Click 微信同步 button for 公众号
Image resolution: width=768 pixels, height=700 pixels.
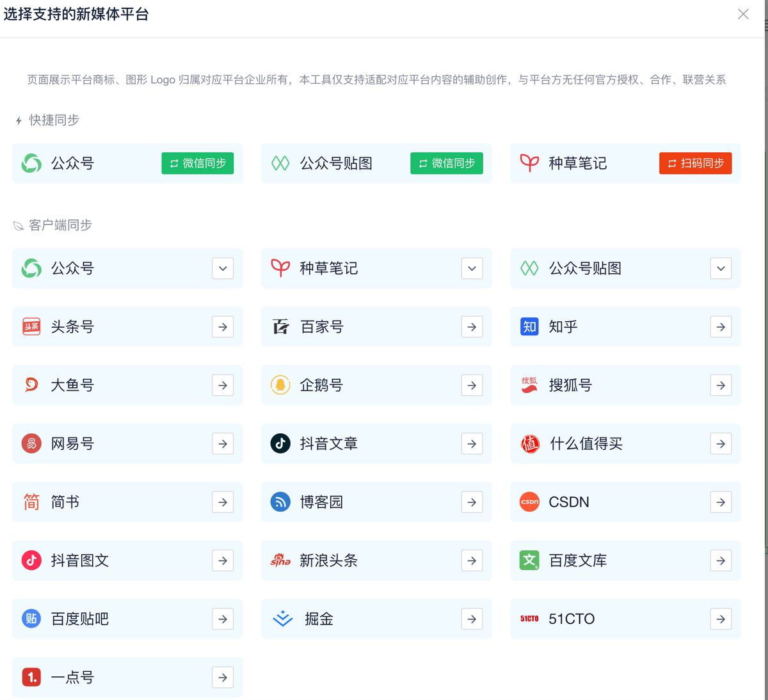click(x=198, y=163)
